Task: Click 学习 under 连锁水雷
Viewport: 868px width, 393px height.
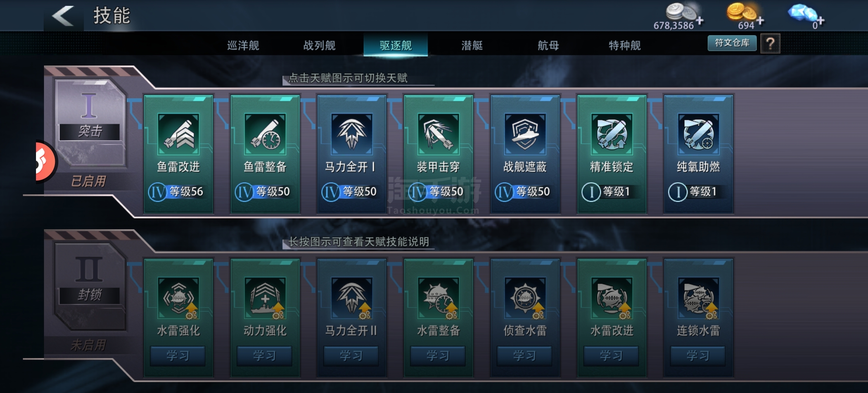Action: [698, 356]
